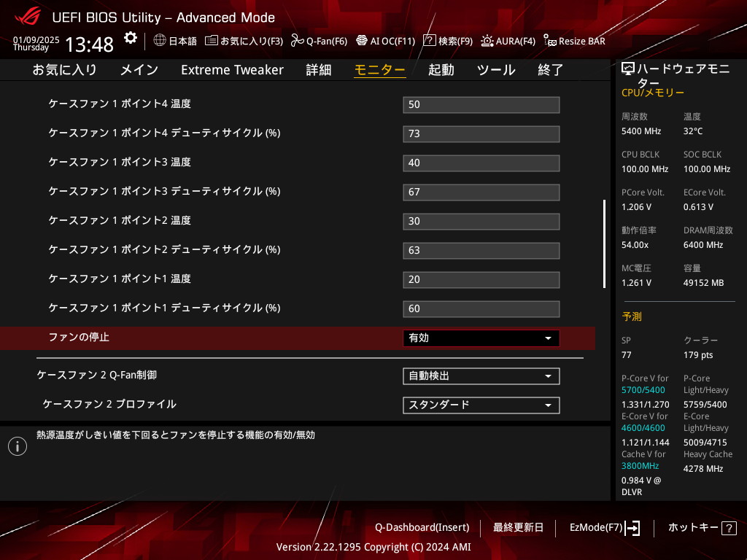This screenshot has width=747, height=560.
Task: Expand the ファンの停止 dropdown
Action: (481, 338)
